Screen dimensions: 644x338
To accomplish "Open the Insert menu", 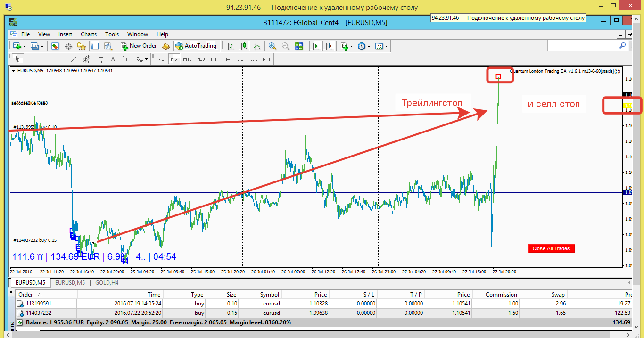I will tap(65, 34).
